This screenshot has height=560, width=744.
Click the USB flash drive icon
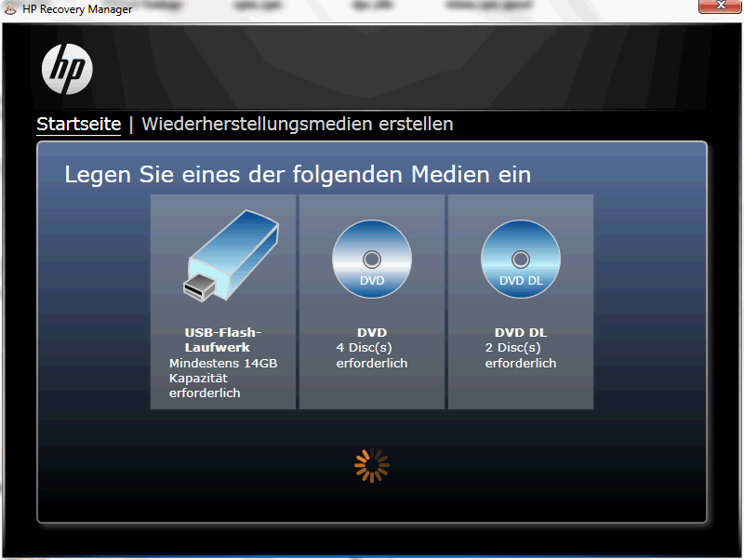coord(231,255)
